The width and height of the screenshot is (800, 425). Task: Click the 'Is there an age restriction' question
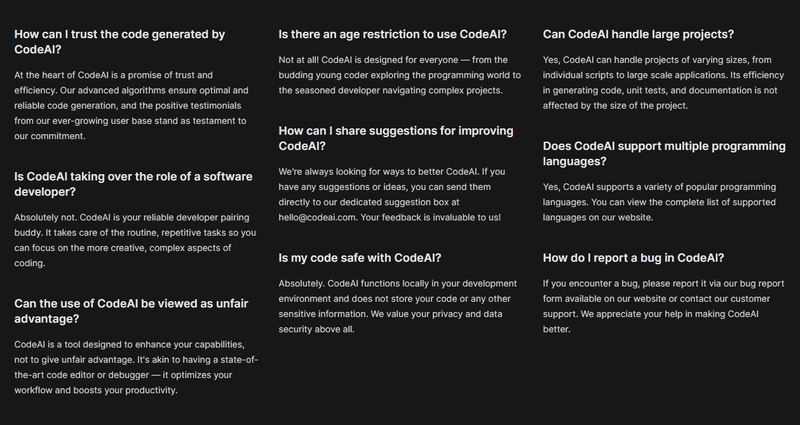click(x=392, y=34)
